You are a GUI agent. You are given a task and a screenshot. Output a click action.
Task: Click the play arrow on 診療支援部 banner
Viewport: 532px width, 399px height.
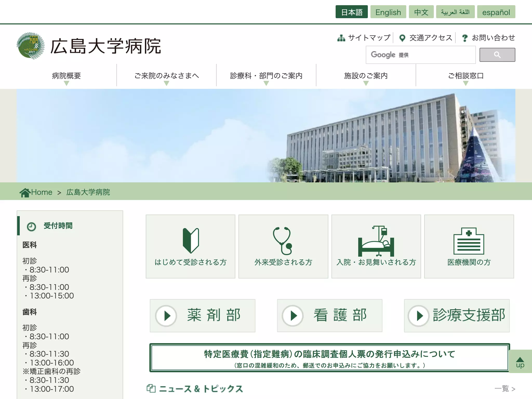click(418, 316)
